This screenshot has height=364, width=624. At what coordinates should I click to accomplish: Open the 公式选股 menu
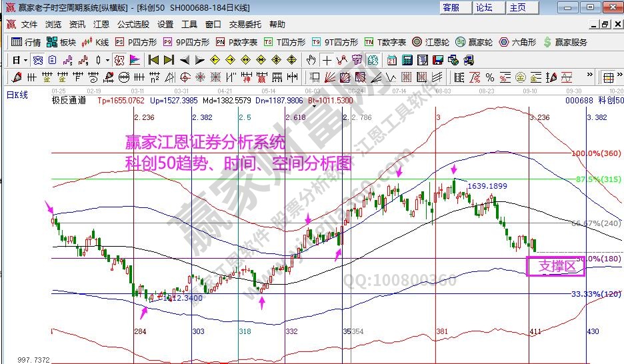(133, 24)
